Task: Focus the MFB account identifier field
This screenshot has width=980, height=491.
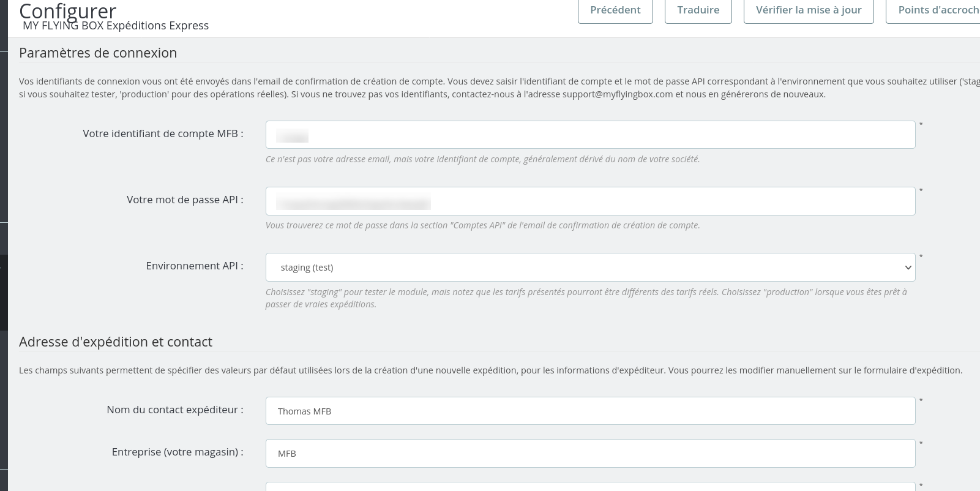Action: coord(590,135)
